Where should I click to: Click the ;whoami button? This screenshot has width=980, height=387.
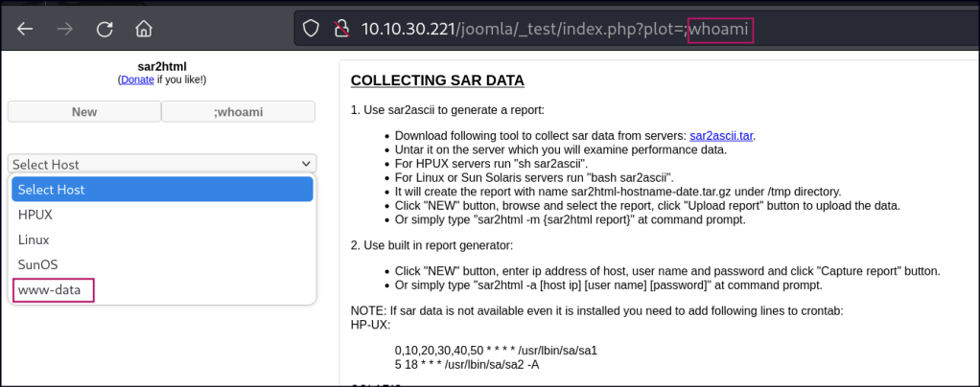pyautogui.click(x=238, y=112)
